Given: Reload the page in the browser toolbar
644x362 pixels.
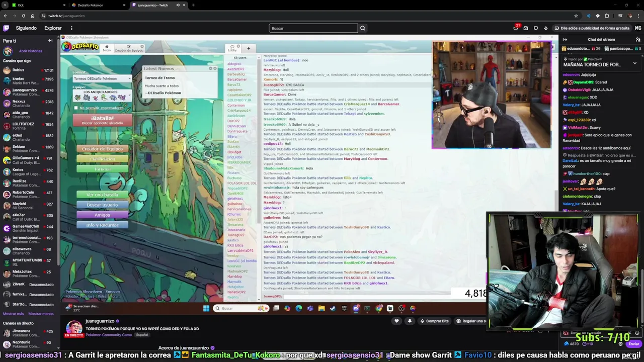Looking at the screenshot, I should point(23,16).
